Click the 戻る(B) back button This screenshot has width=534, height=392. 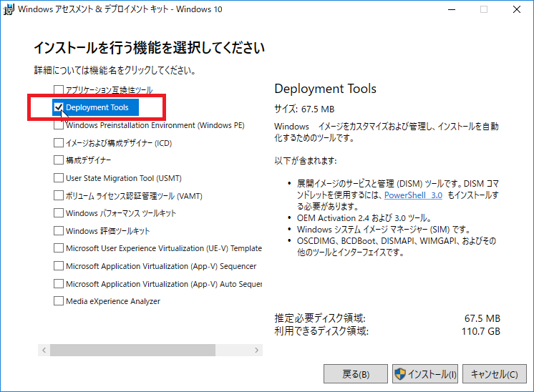[356, 374]
